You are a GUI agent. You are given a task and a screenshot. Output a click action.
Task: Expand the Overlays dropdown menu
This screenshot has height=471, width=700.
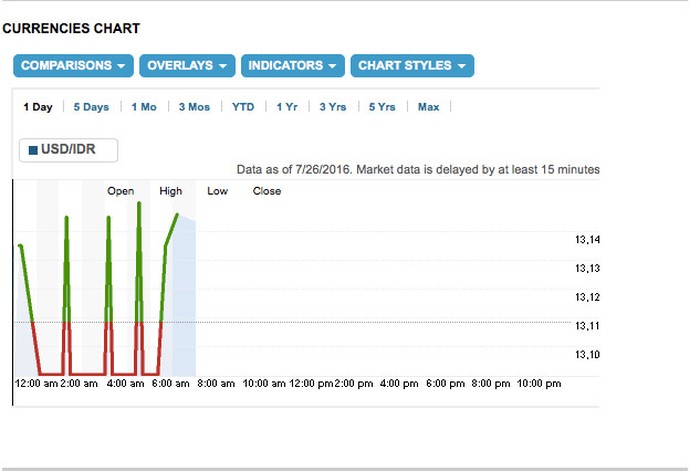187,65
